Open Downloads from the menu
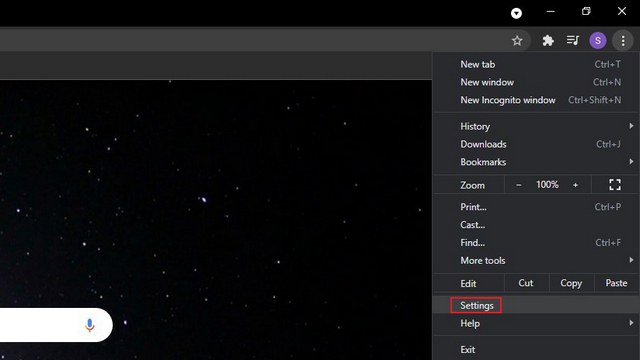Image resolution: width=640 pixels, height=360 pixels. [x=536, y=144]
